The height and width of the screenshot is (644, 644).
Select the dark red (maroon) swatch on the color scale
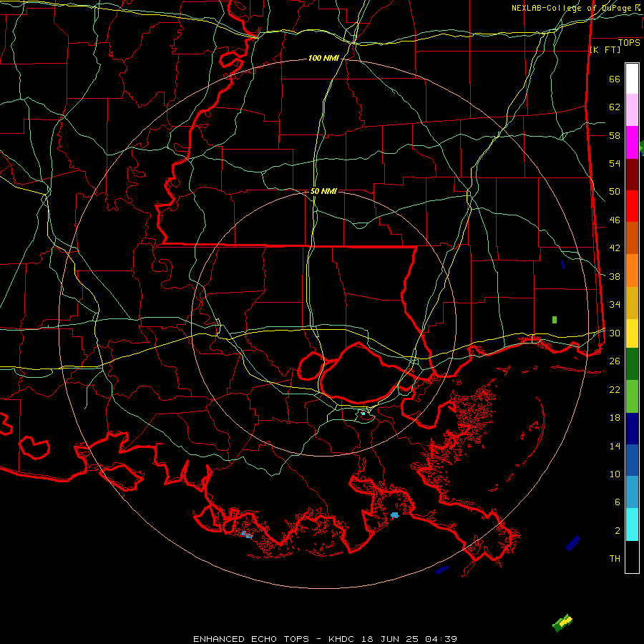[632, 174]
